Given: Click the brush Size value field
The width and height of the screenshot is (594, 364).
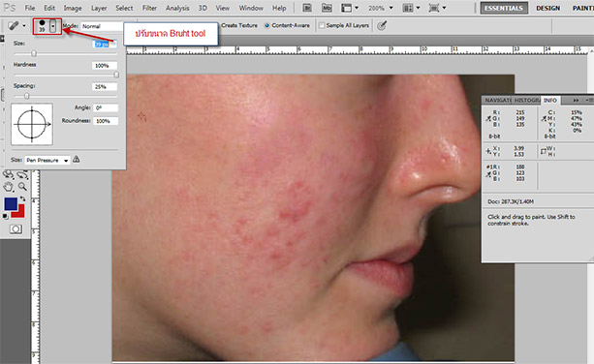Looking at the screenshot, I should pos(105,45).
